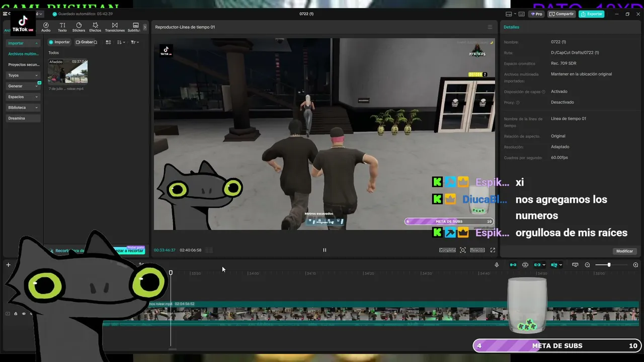Open the linkage options dropdown arrow
The image size is (644, 362).
(x=544, y=265)
